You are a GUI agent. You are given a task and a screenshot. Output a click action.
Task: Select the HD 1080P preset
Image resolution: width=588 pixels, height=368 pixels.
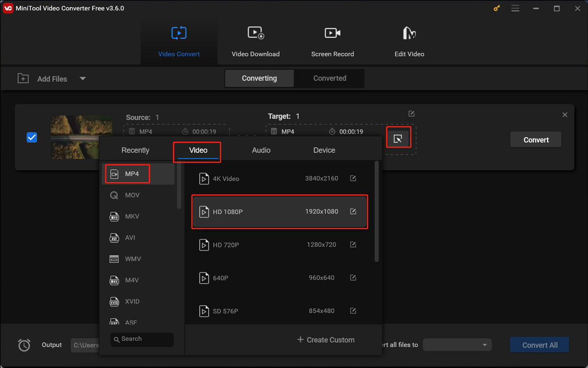coord(279,212)
